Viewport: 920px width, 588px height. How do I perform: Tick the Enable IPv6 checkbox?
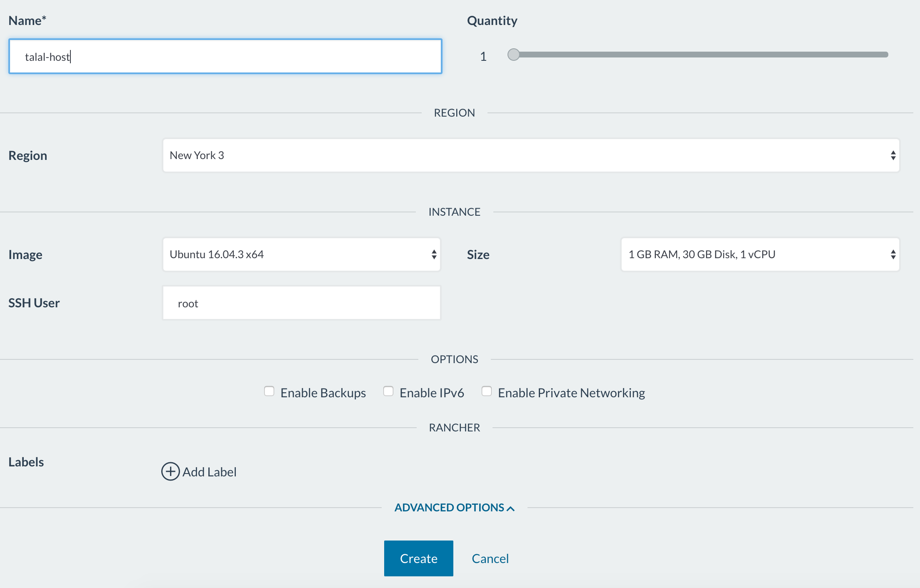point(388,391)
